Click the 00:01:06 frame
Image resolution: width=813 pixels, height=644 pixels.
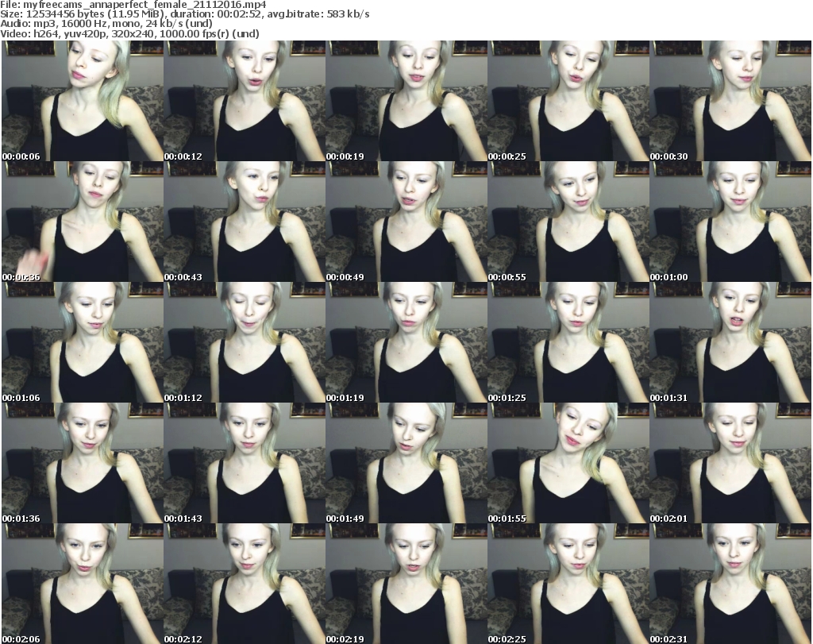83,342
